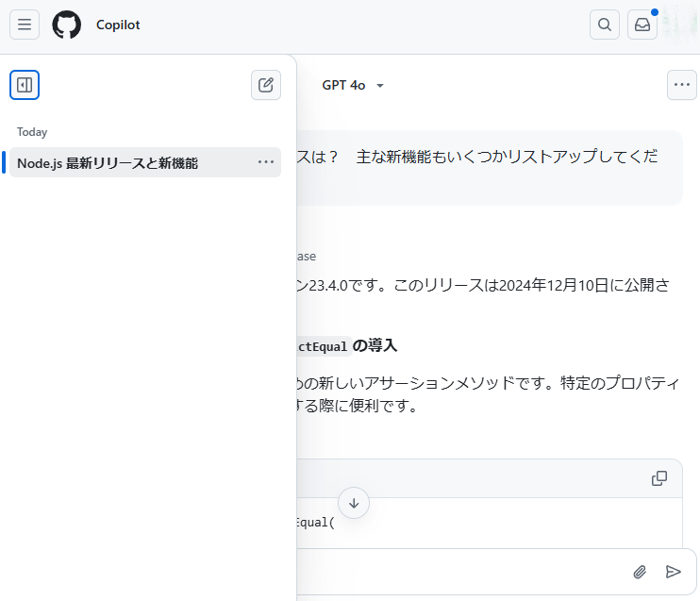Open the user avatar menu
The height and width of the screenshot is (601, 700).
tap(680, 25)
